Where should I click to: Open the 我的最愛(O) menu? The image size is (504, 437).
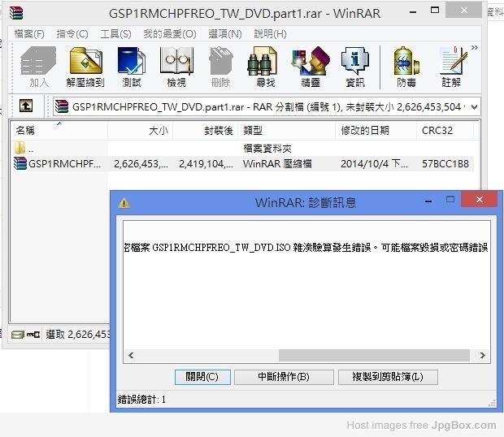tap(169, 33)
